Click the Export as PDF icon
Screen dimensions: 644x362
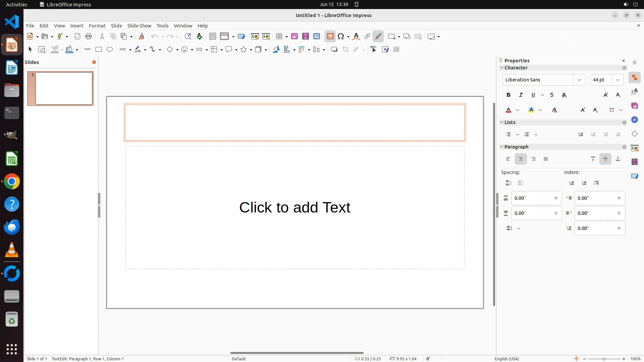pos(77,37)
